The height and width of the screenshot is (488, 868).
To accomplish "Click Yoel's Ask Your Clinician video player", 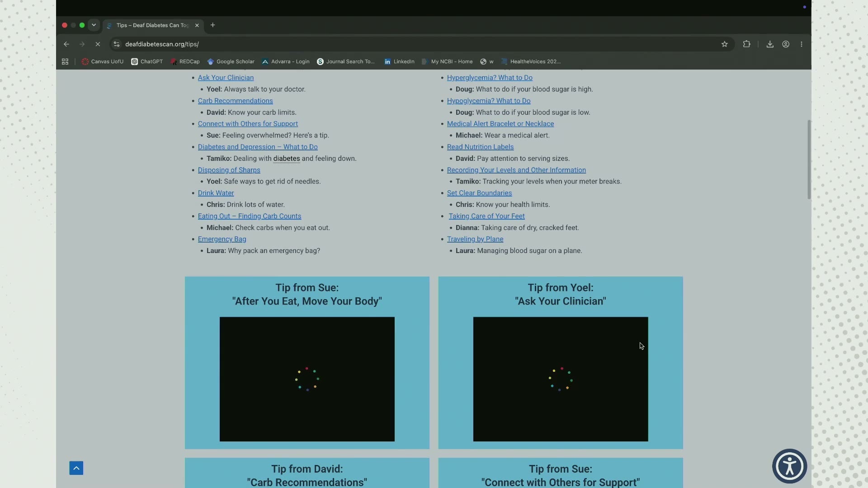I will (x=561, y=379).
